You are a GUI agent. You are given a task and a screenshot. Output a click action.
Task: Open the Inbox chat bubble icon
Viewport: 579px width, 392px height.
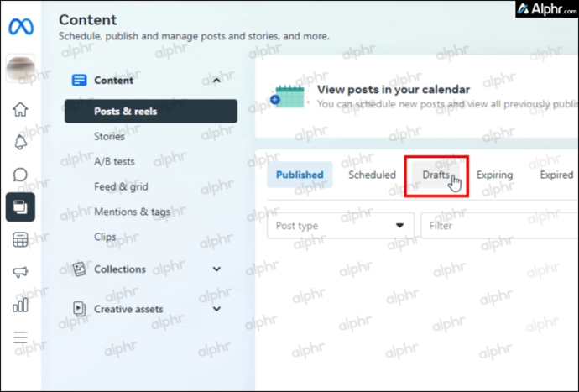coord(20,175)
